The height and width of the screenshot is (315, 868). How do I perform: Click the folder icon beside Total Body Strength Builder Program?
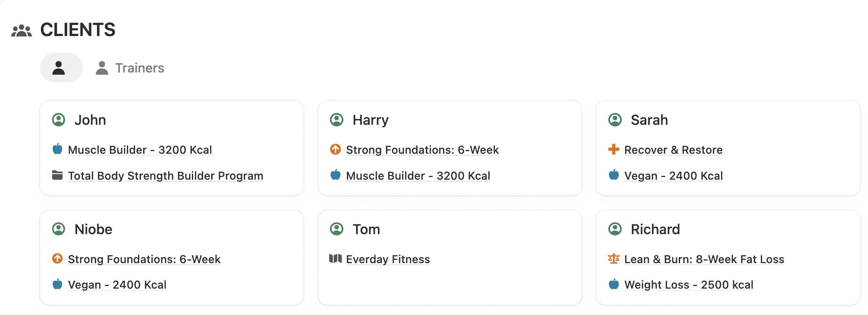tap(57, 175)
